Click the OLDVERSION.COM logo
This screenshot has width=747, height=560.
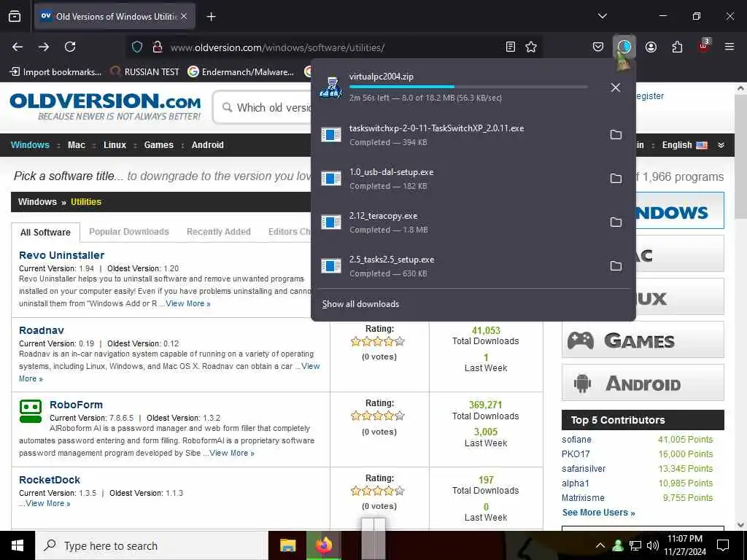pyautogui.click(x=105, y=106)
